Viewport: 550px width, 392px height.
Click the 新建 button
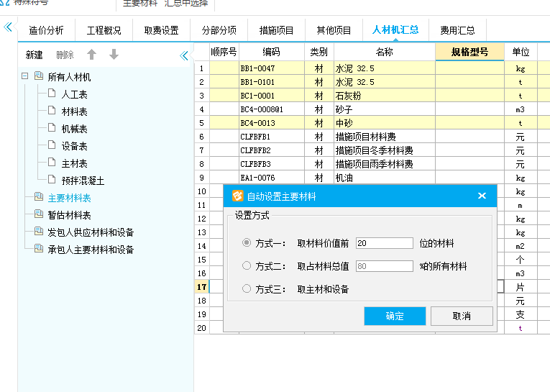click(x=34, y=55)
